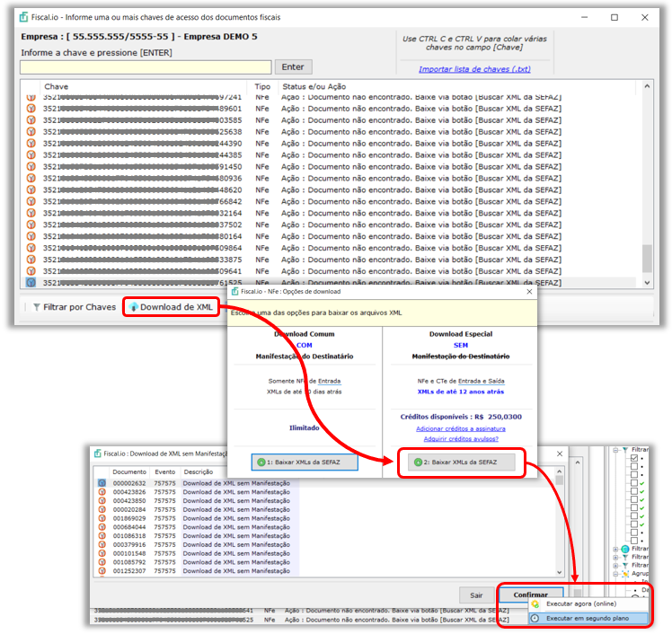Open the Adquirir créditos avulsos? link
This screenshot has height=634, width=672.
point(461,438)
